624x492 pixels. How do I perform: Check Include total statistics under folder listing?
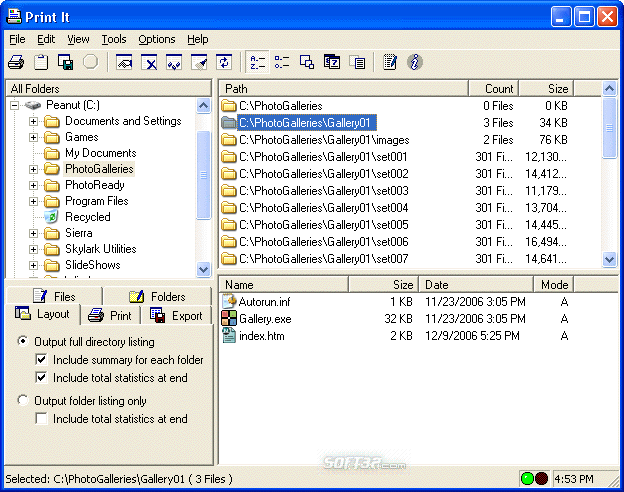point(41,418)
